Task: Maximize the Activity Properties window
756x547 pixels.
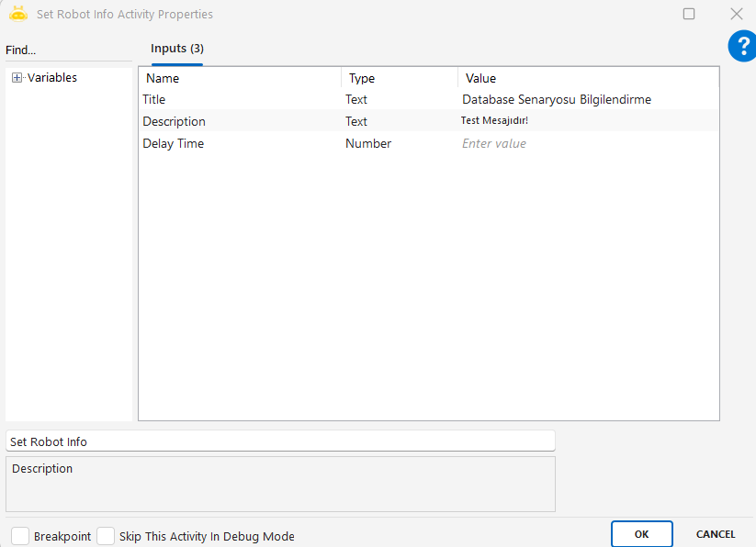Action: pos(689,14)
